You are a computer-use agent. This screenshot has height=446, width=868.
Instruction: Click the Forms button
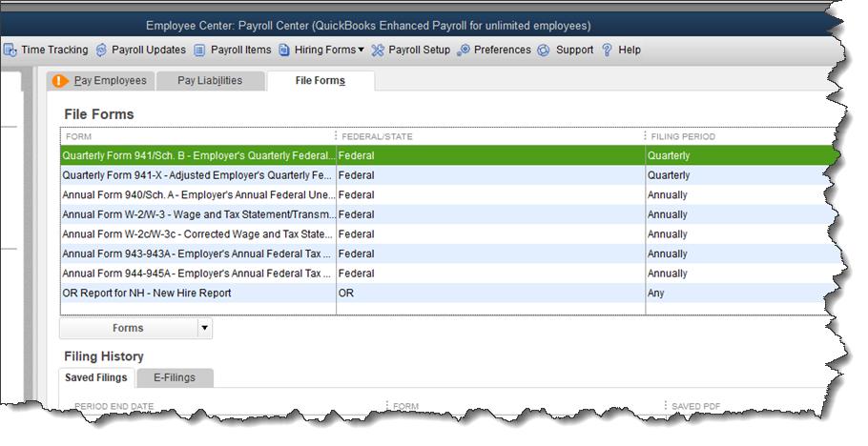128,328
